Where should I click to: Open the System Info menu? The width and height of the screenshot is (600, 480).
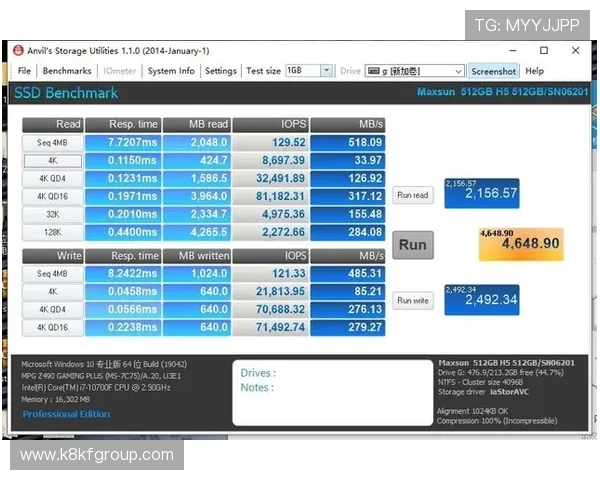(x=171, y=71)
